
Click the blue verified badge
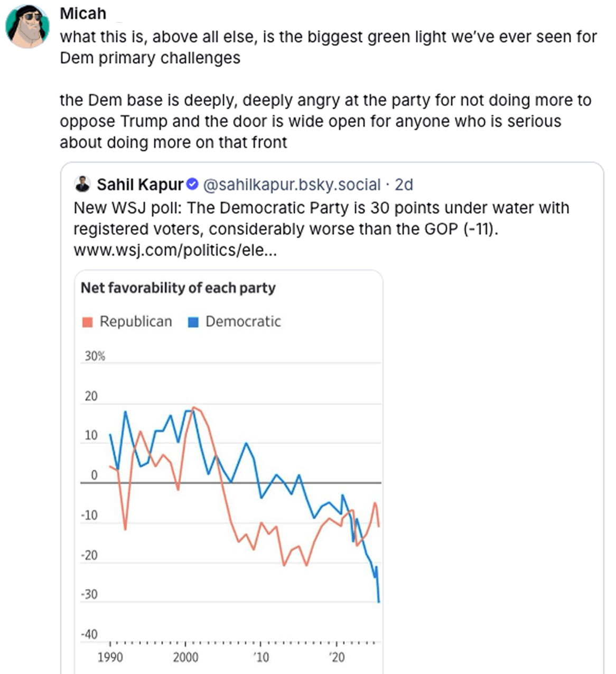click(193, 184)
